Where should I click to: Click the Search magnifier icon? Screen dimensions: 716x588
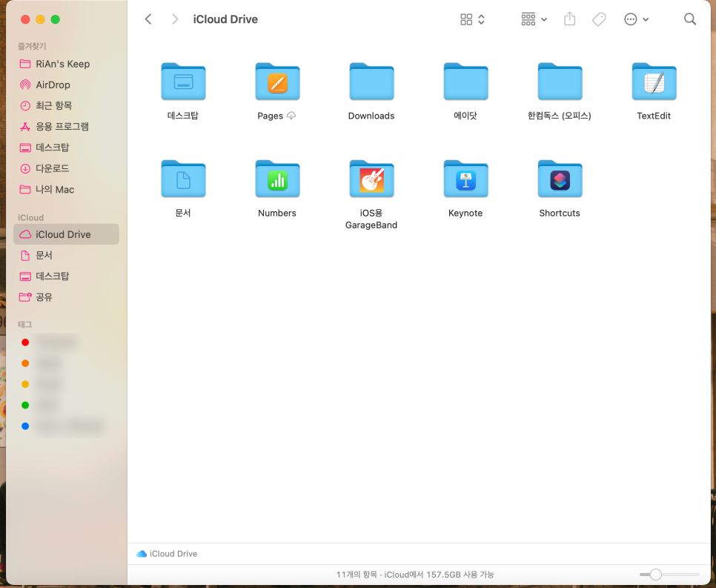(690, 19)
